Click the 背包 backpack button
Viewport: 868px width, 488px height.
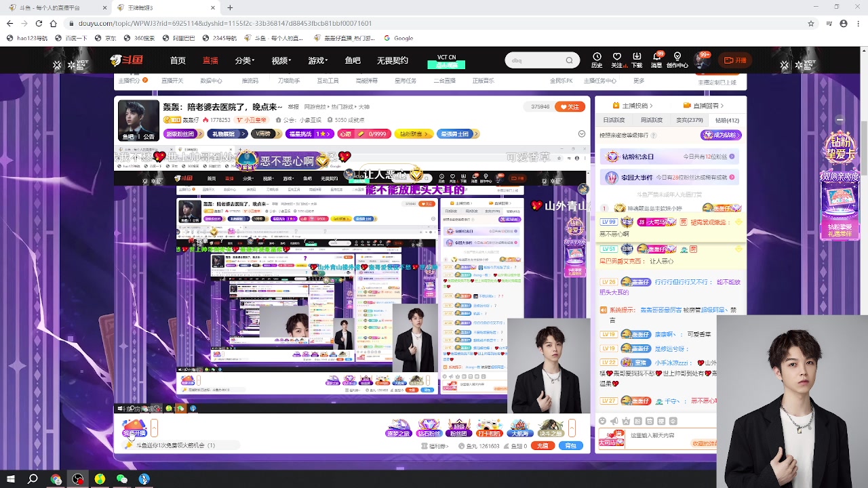[570, 446]
